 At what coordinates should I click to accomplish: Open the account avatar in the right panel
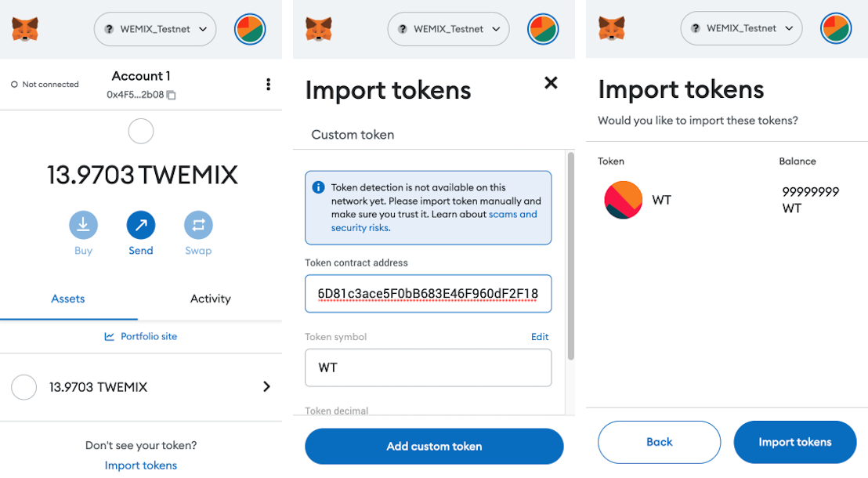[x=836, y=29]
